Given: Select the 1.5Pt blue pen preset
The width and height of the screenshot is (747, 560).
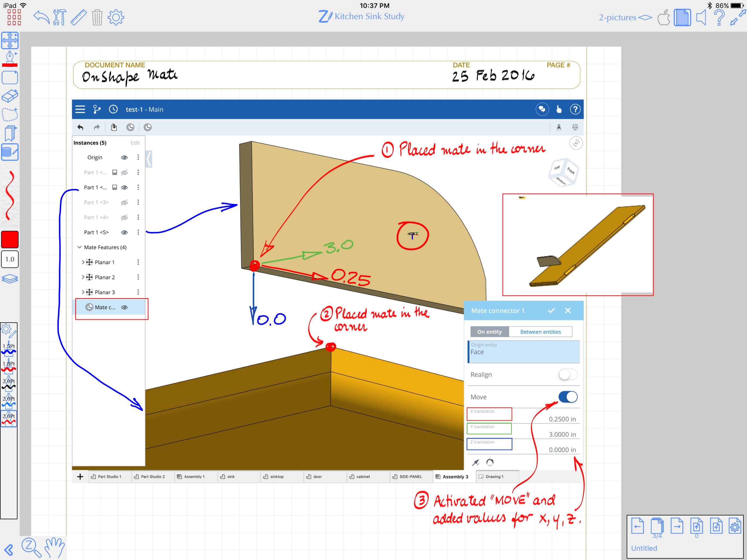Looking at the screenshot, I should click(9, 349).
